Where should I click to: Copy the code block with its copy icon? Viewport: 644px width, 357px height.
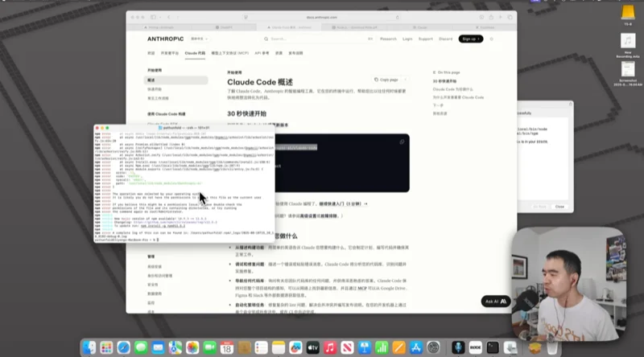(402, 142)
